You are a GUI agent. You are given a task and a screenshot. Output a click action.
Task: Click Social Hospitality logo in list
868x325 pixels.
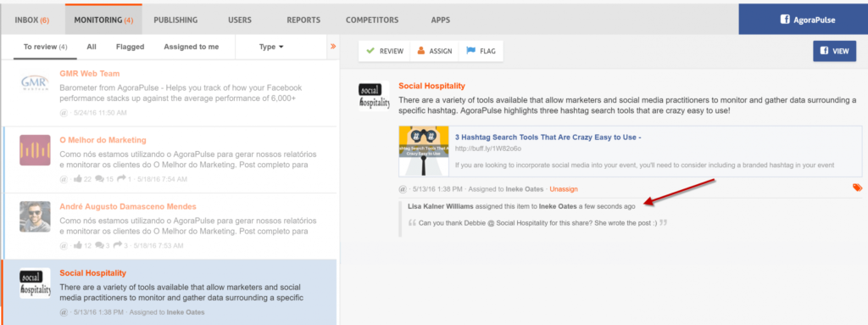coord(35,283)
